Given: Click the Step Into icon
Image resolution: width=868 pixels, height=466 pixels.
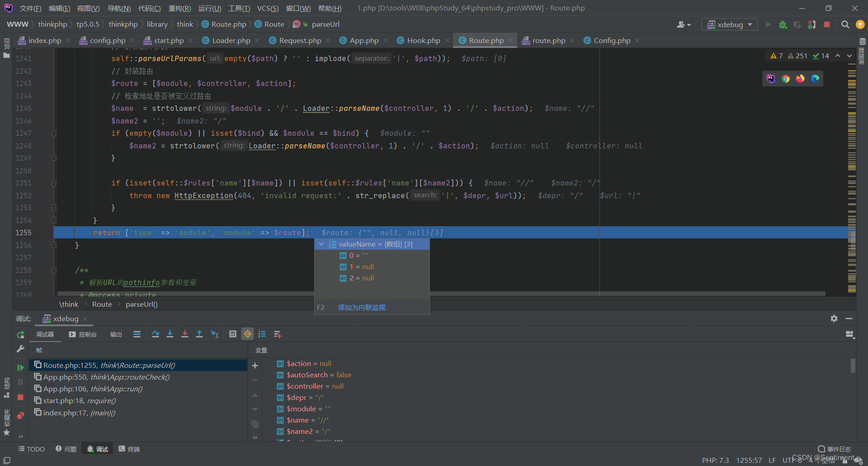Looking at the screenshot, I should pyautogui.click(x=170, y=334).
